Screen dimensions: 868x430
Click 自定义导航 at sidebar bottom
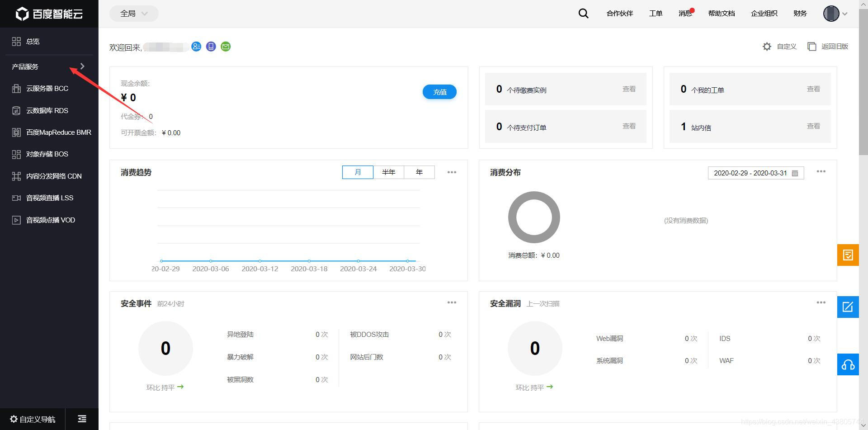point(33,419)
